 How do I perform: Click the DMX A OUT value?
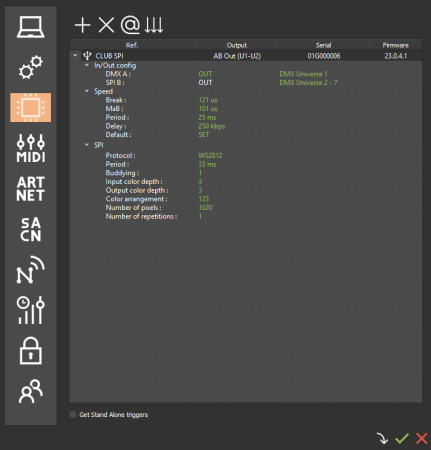pyautogui.click(x=205, y=74)
